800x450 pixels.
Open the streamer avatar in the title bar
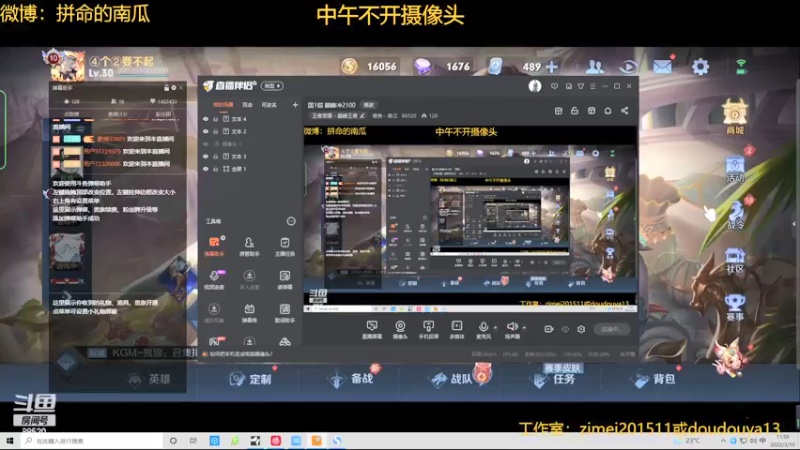[535, 86]
